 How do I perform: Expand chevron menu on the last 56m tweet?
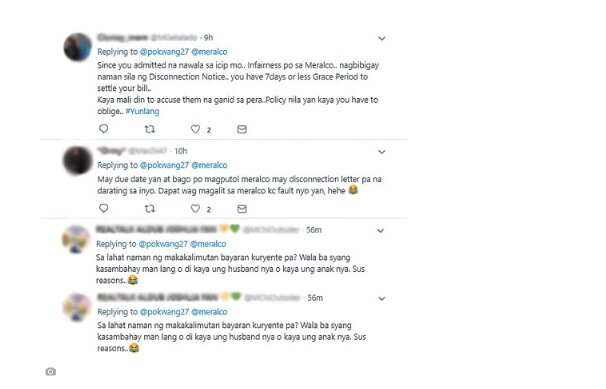(381, 299)
